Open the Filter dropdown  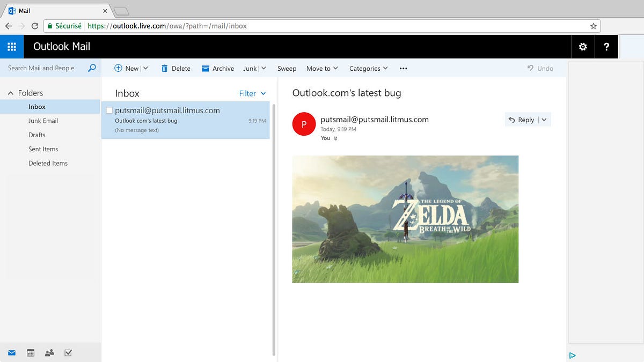point(253,93)
